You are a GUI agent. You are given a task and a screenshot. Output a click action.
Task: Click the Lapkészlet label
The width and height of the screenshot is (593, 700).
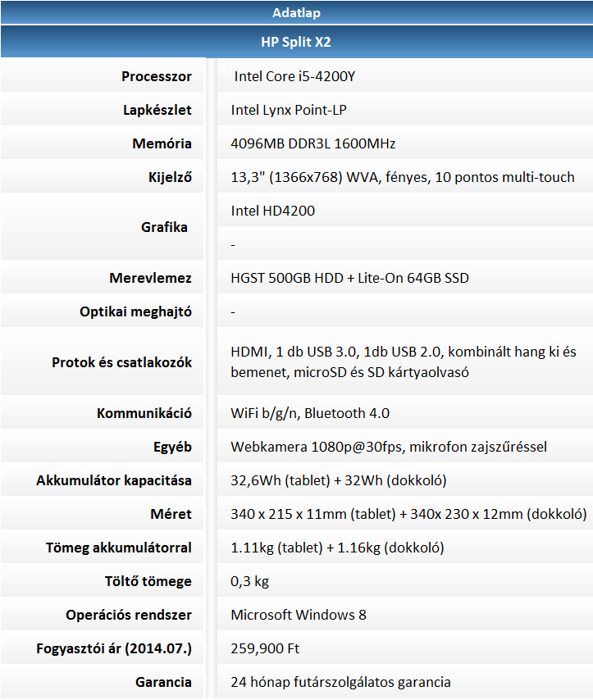[157, 110]
